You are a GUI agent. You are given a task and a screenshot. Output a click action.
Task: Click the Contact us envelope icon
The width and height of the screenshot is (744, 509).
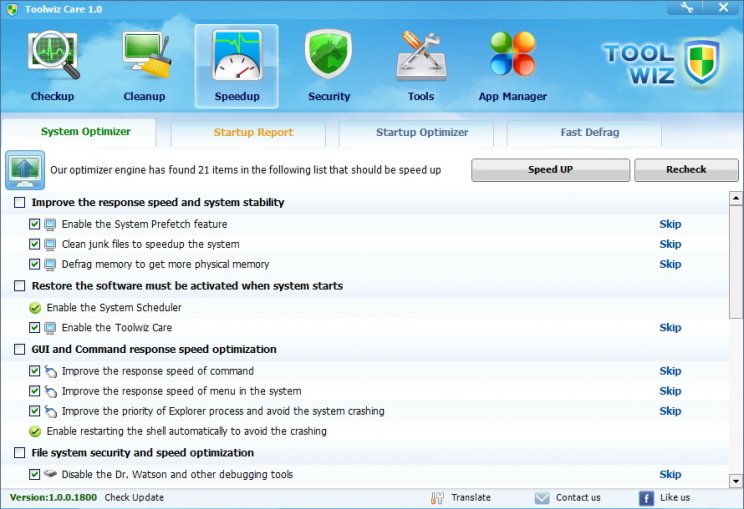pos(541,498)
